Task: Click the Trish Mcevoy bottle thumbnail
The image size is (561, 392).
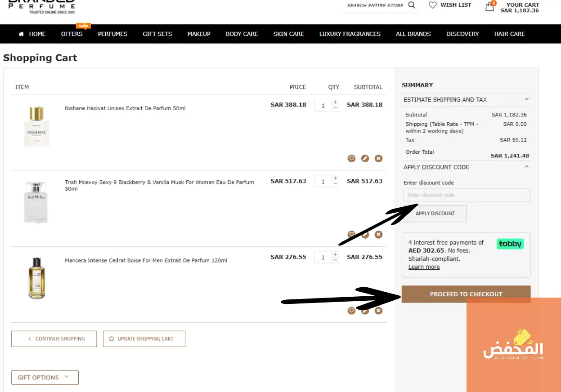Action: (36, 202)
